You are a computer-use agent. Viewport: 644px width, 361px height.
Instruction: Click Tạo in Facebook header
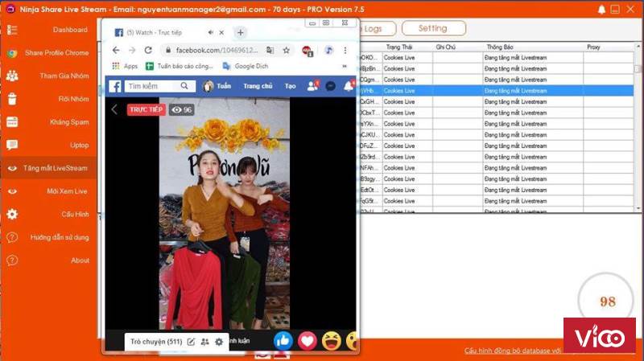(290, 86)
